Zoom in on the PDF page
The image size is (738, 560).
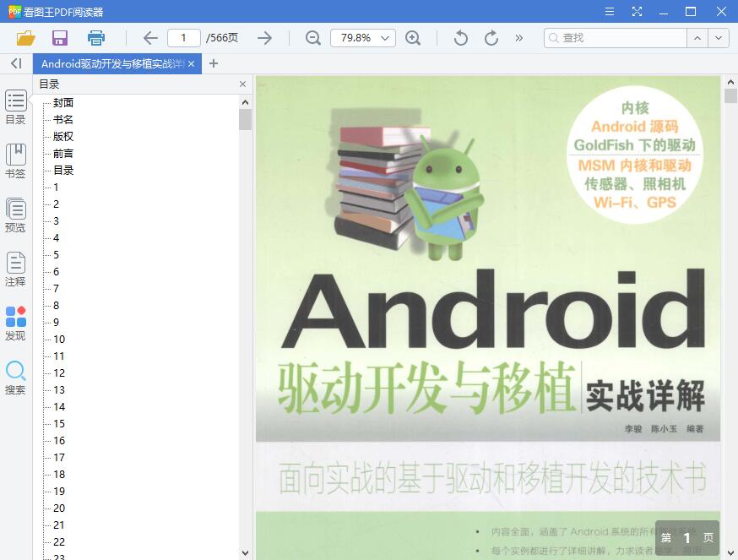415,37
